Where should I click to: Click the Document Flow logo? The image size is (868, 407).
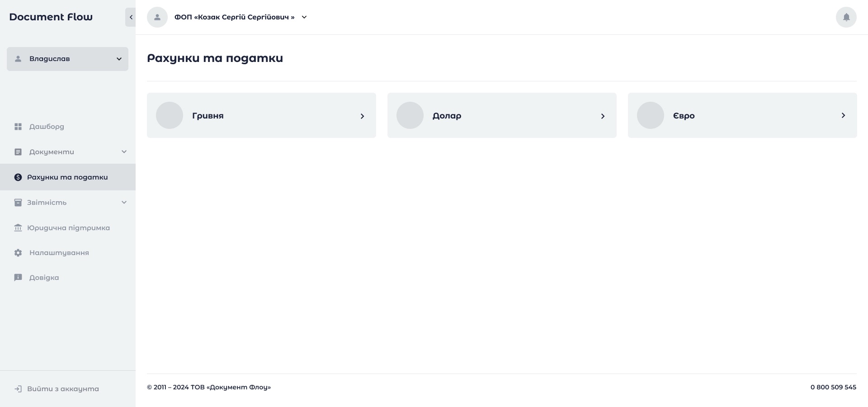click(51, 17)
